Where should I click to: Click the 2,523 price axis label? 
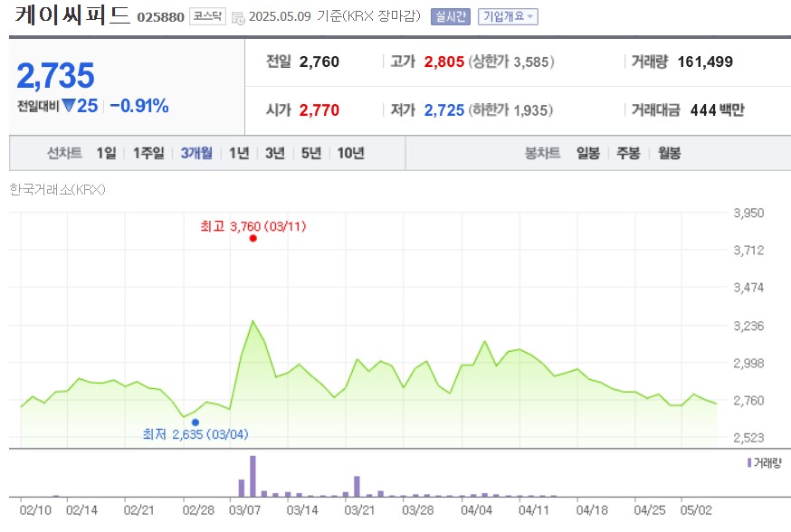click(x=748, y=438)
